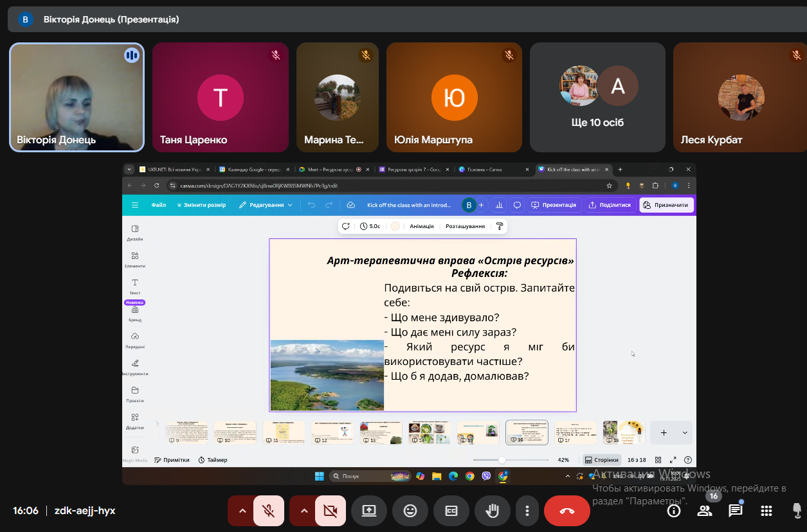Unmute the microphone
807x532 pixels.
[x=269, y=511]
